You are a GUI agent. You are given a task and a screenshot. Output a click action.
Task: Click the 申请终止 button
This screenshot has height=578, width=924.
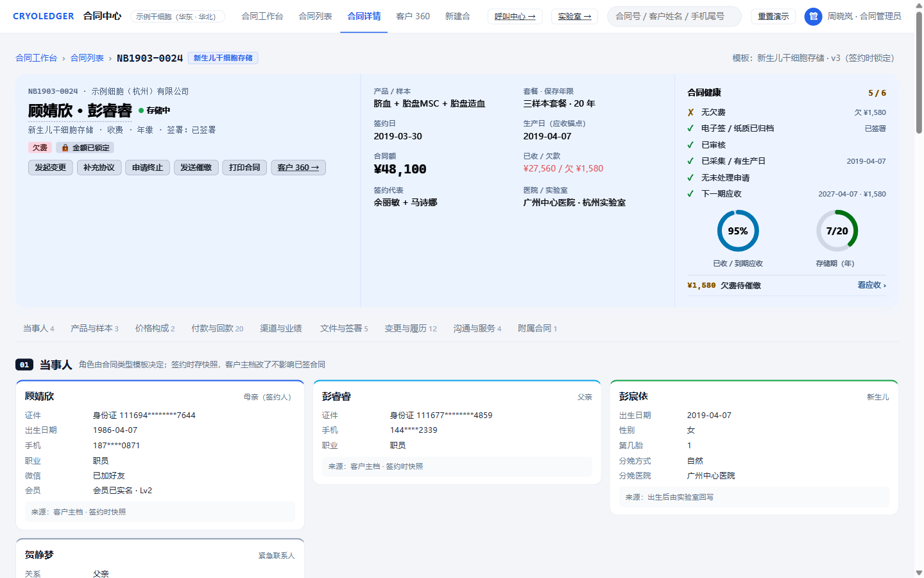coord(148,168)
